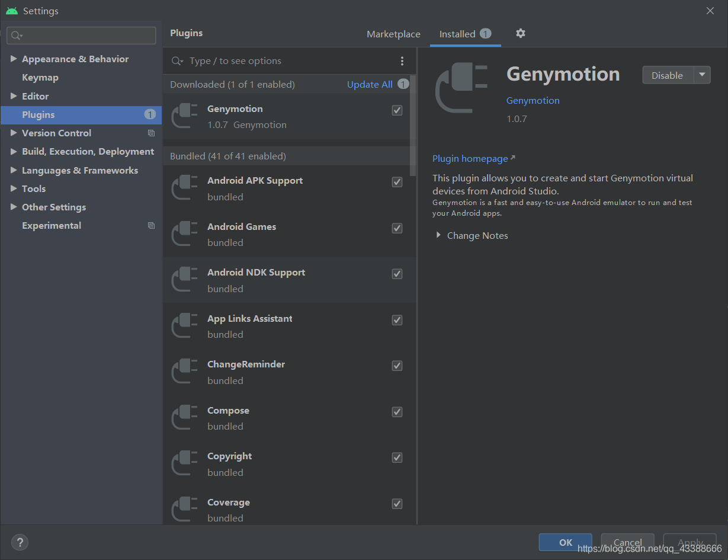Click the Update All count badge
Screen dimensions: 728x560
pyautogui.click(x=403, y=84)
